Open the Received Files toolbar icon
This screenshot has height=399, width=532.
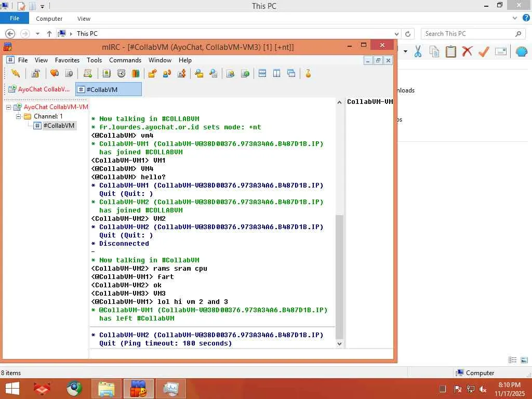199,73
